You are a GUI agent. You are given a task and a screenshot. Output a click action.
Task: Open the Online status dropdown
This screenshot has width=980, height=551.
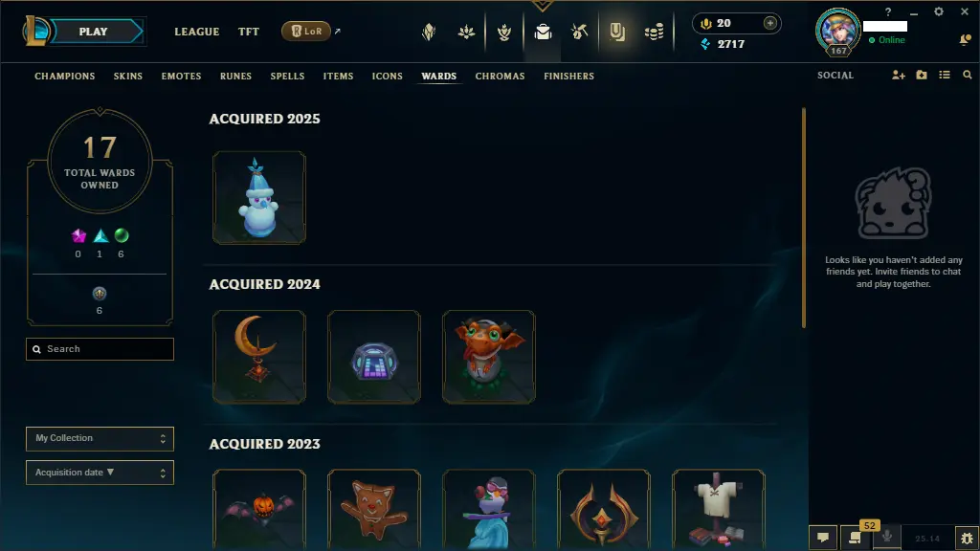[x=886, y=40]
